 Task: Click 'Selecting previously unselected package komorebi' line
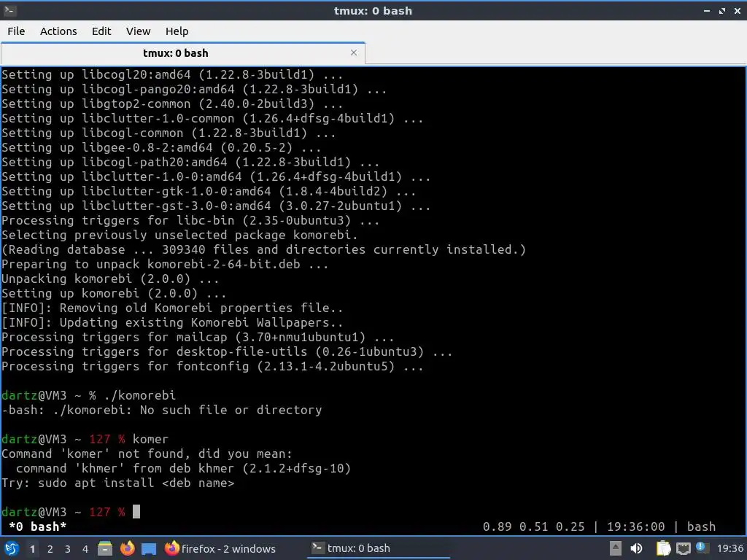point(179,236)
